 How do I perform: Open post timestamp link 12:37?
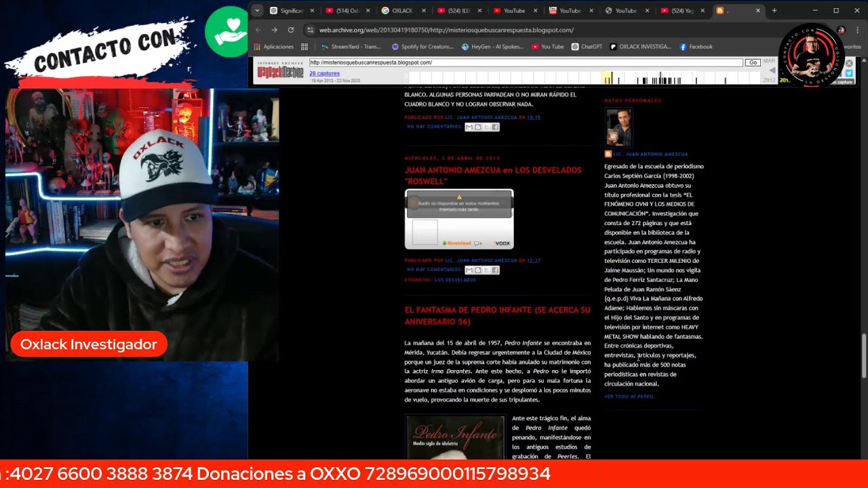point(534,260)
